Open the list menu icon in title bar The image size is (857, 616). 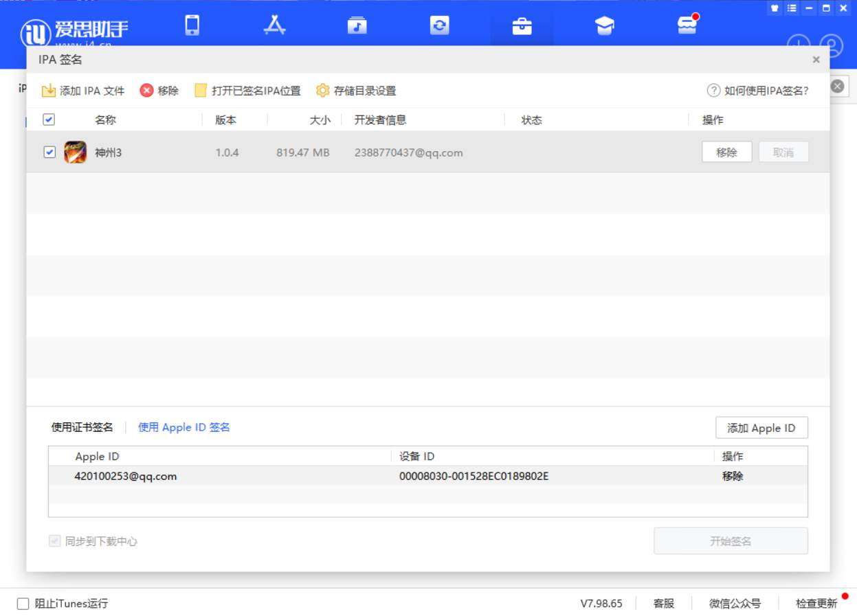pos(792,8)
